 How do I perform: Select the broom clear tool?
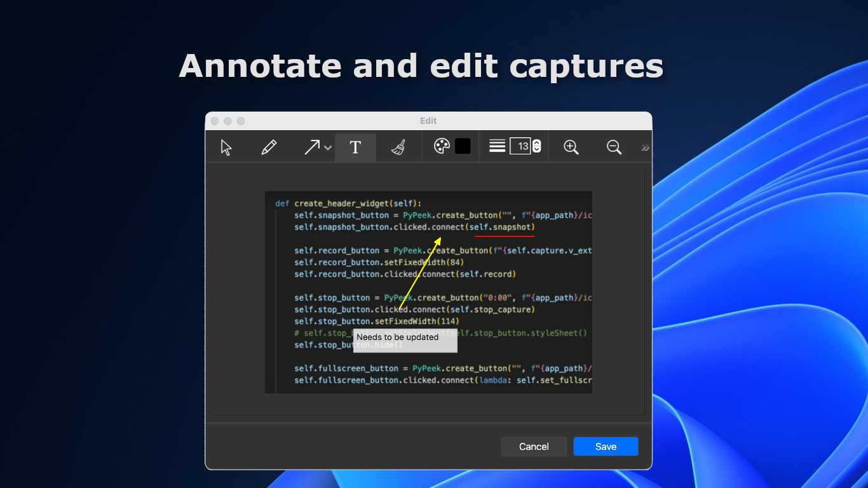(x=398, y=147)
